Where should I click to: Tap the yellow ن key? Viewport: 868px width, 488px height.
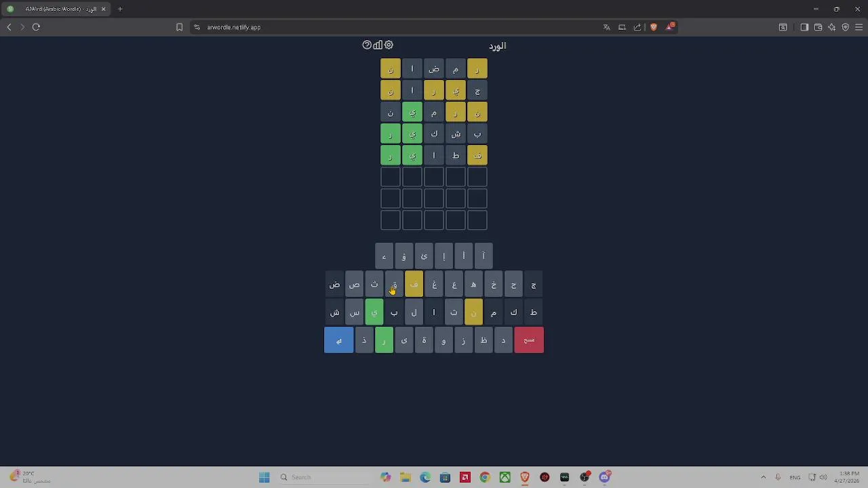473,312
